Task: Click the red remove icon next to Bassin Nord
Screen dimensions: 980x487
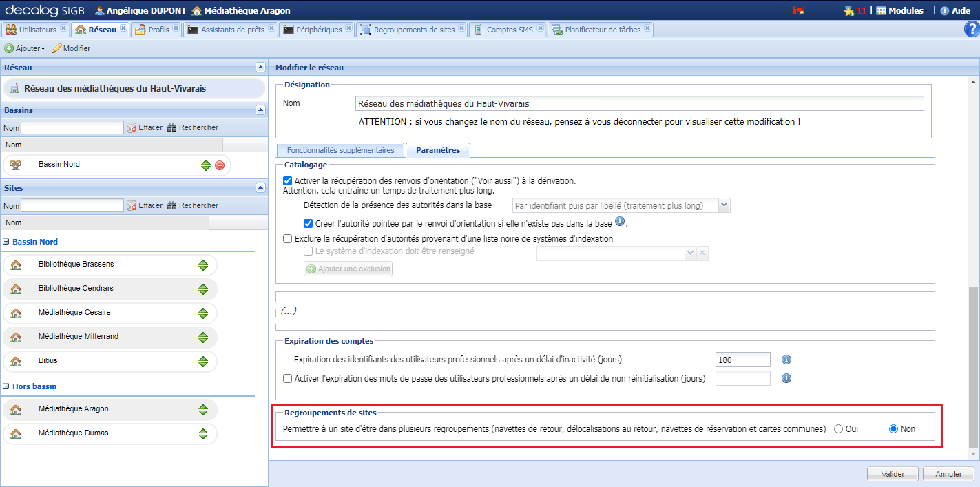Action: pyautogui.click(x=218, y=165)
